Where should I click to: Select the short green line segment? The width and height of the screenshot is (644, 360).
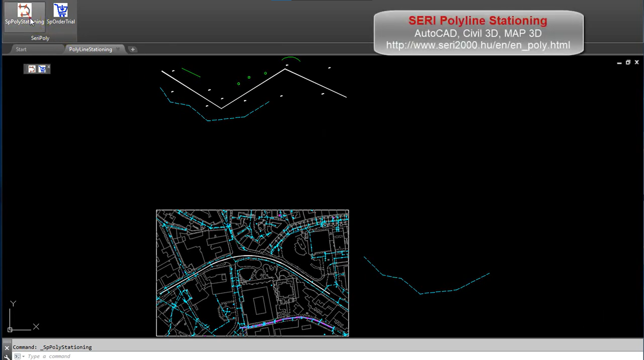click(x=191, y=72)
